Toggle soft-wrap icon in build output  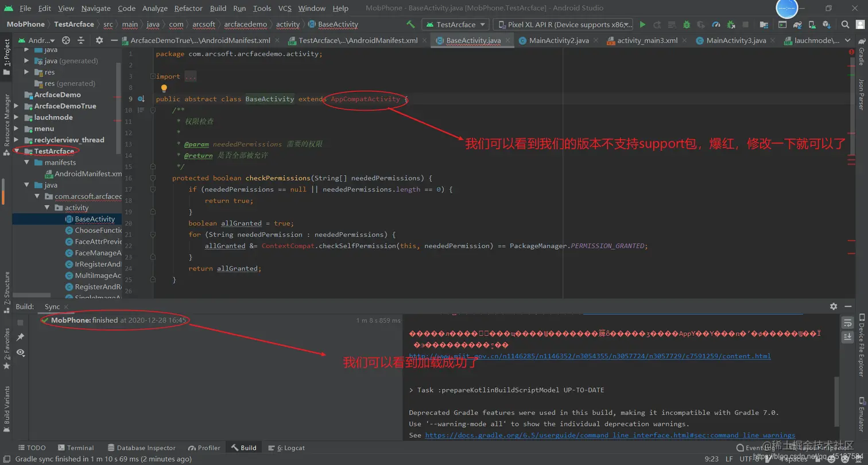(847, 323)
